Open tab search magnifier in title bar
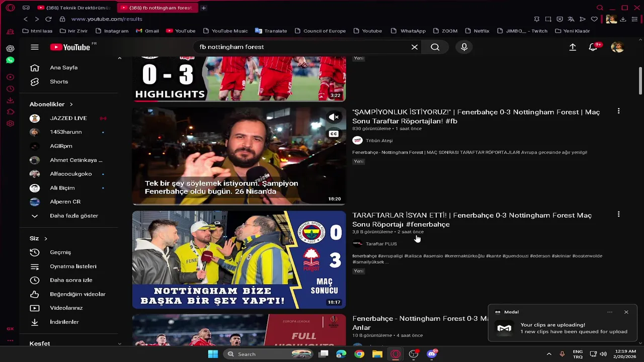This screenshot has width=644, height=362. [x=600, y=8]
